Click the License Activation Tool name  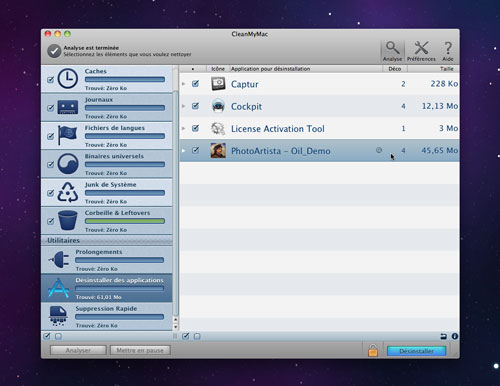pos(278,129)
